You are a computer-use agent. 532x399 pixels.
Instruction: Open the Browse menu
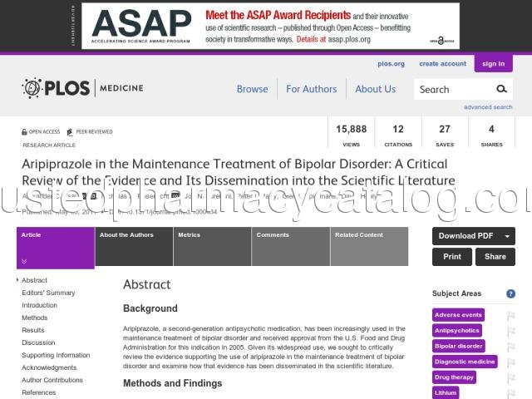tap(252, 89)
